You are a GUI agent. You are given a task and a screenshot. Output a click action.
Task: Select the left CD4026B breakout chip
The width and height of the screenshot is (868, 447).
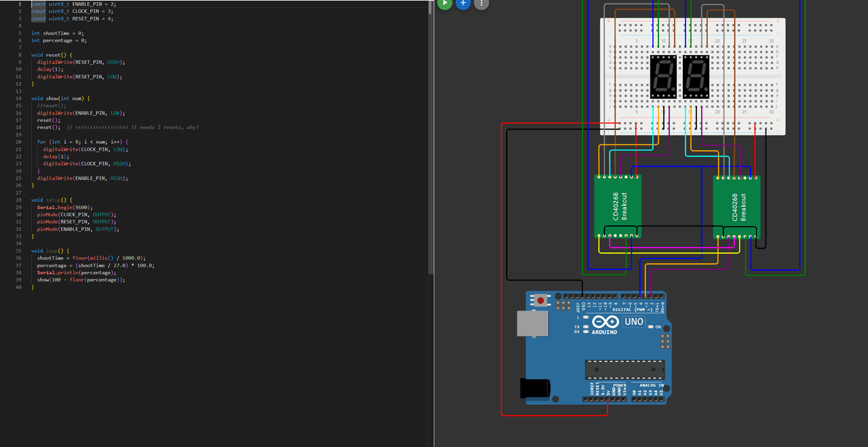(x=618, y=206)
